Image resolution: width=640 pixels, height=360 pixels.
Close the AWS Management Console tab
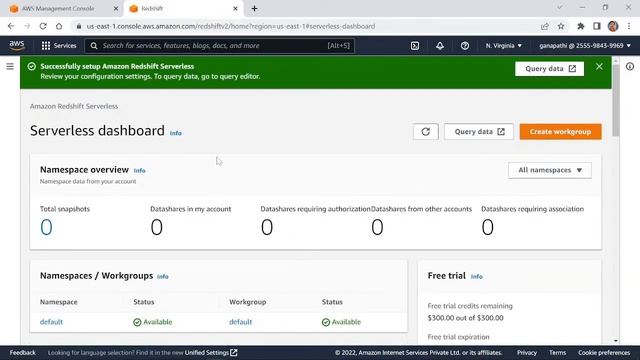point(116,9)
